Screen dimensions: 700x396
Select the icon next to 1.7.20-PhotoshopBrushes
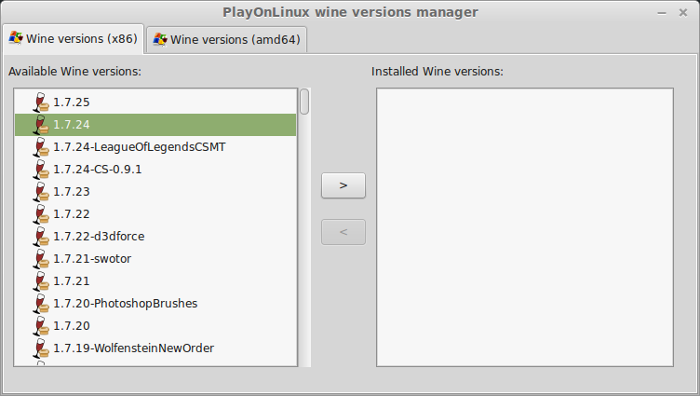41,303
